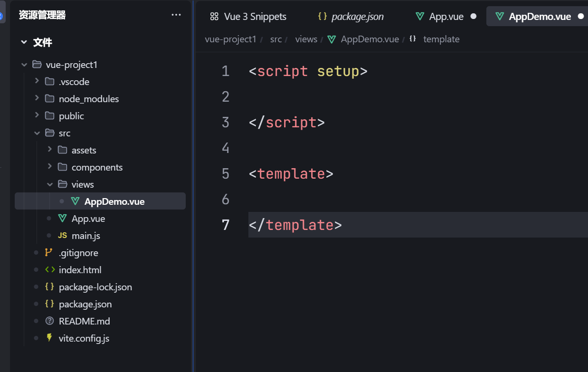Click the assets folder icon
The height and width of the screenshot is (372, 588).
[x=62, y=150]
